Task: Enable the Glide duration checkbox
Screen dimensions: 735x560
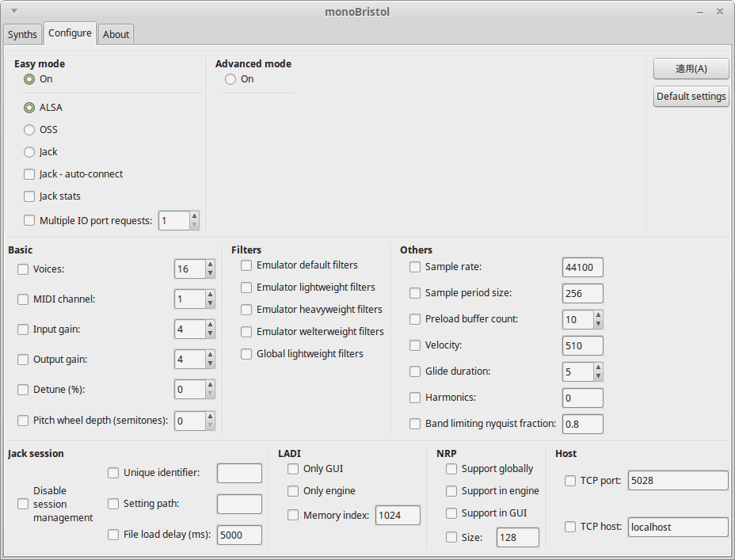Action: [415, 371]
